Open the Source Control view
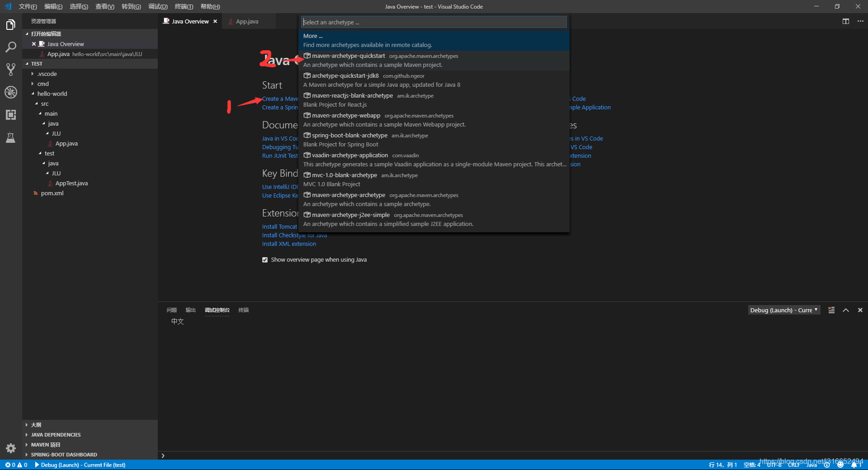868x470 pixels. coord(11,70)
